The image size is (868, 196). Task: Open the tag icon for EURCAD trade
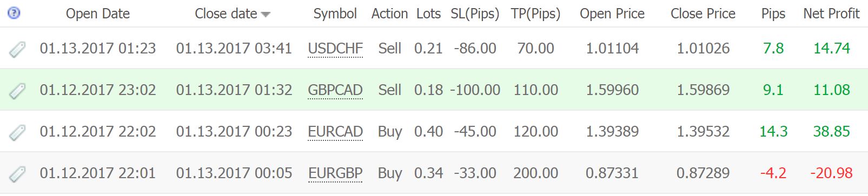point(17,132)
